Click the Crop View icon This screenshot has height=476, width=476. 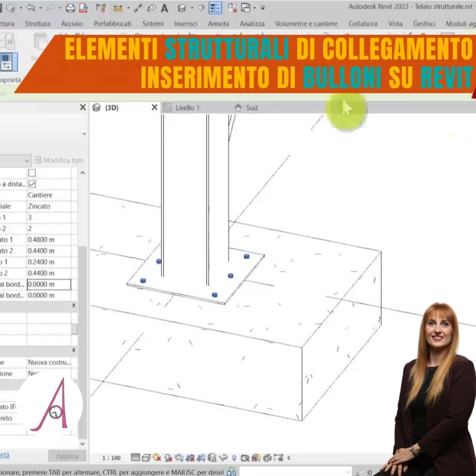[x=190, y=458]
